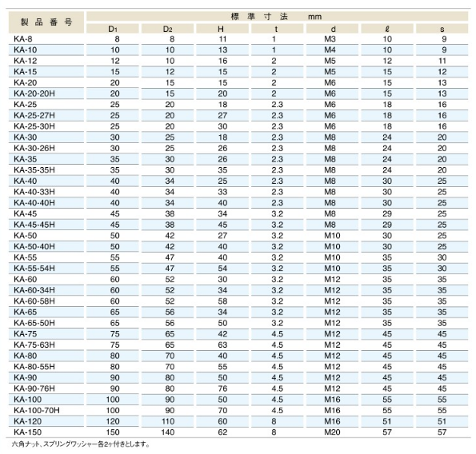Select product number KA-65-50H

click(x=34, y=323)
